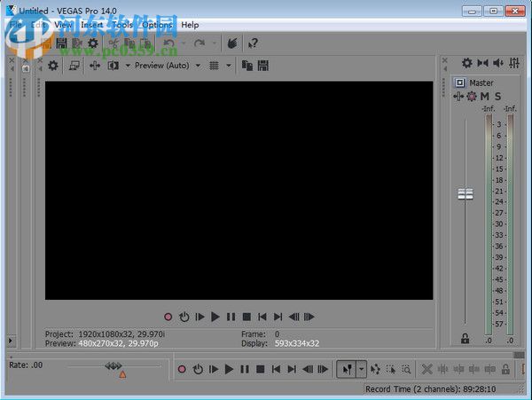Click Stop button under video preview

[246, 317]
